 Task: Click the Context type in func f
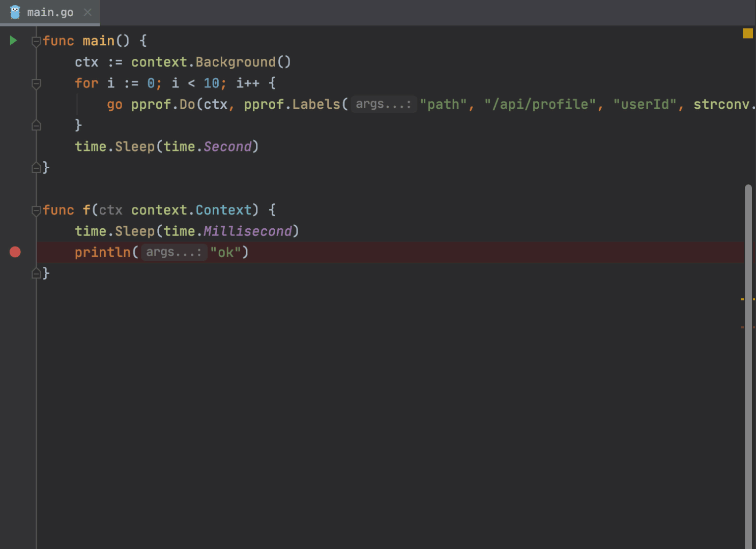pos(223,210)
